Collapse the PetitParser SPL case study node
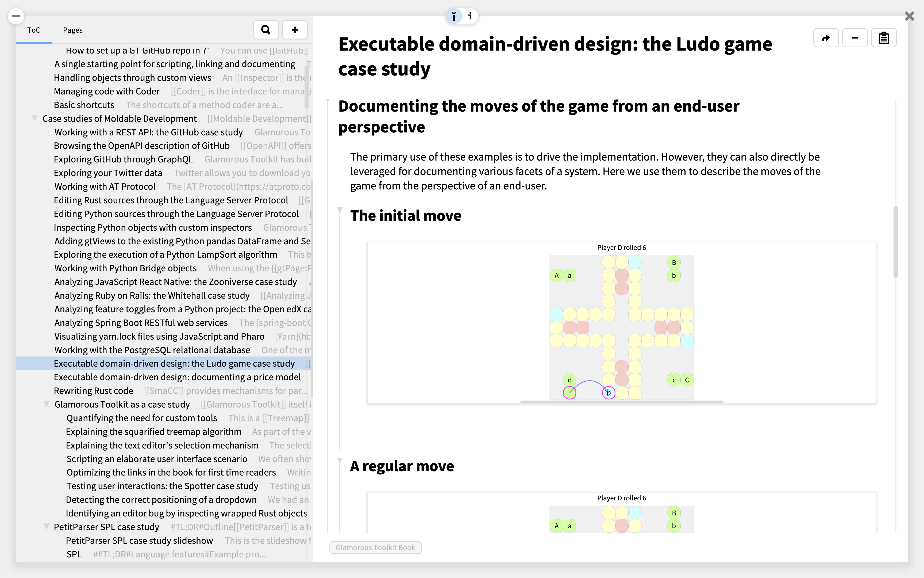This screenshot has height=578, width=924. coord(47,526)
